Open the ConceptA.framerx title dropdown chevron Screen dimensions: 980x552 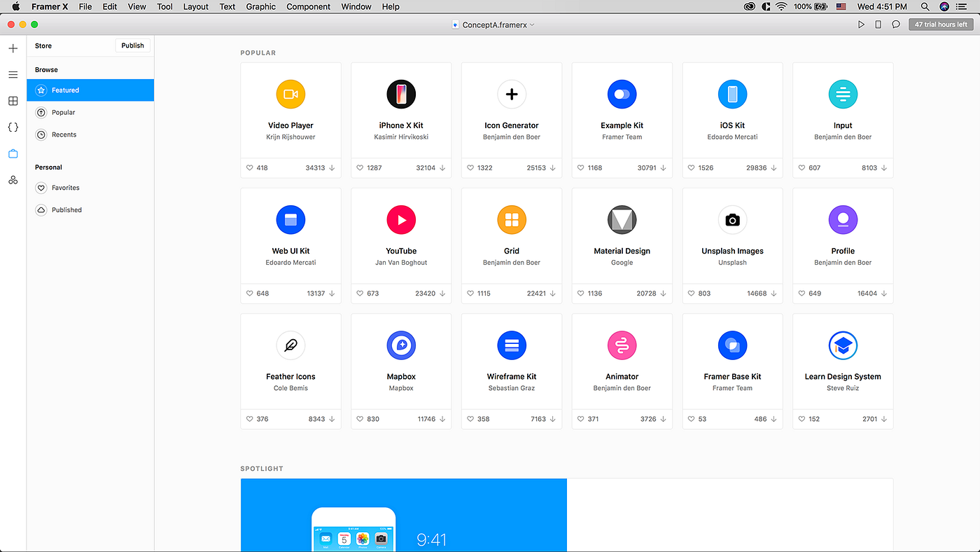pos(532,25)
